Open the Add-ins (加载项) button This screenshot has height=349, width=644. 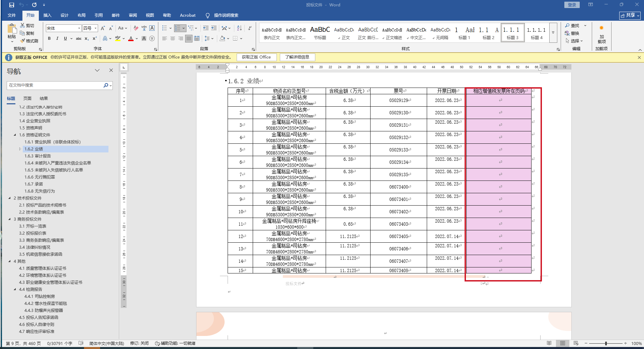(x=601, y=34)
